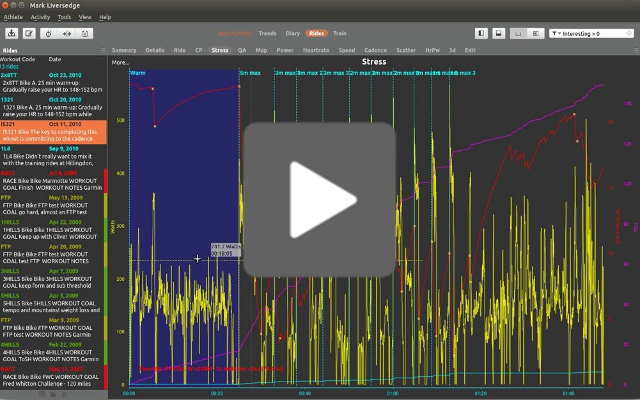Open the Activity menu
The height and width of the screenshot is (400, 640).
(x=40, y=17)
